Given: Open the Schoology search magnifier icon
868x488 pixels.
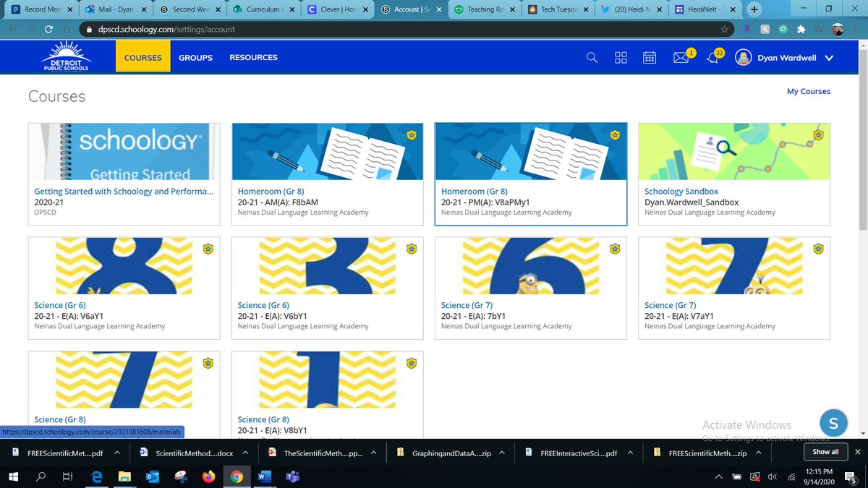Looking at the screenshot, I should point(592,58).
